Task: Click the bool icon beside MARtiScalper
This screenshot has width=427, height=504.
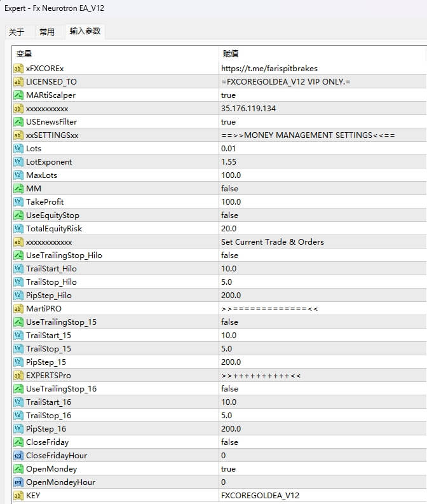Action: 18,95
